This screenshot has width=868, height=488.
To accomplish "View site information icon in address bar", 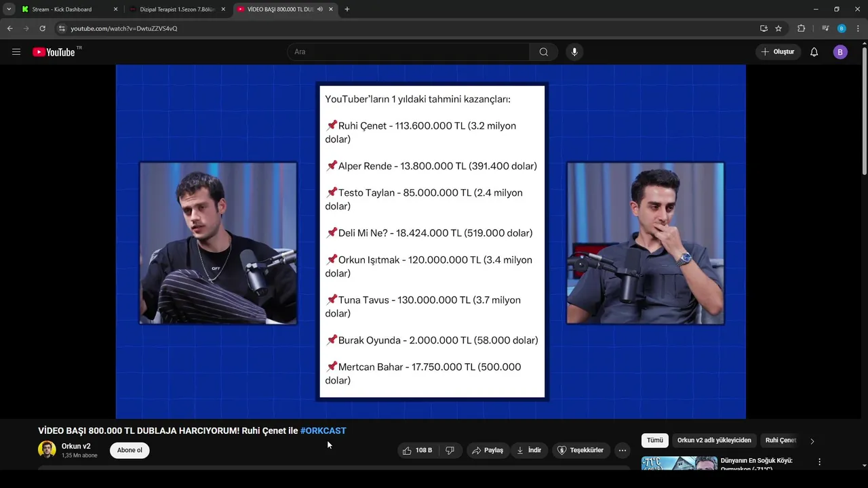I will (x=62, y=28).
